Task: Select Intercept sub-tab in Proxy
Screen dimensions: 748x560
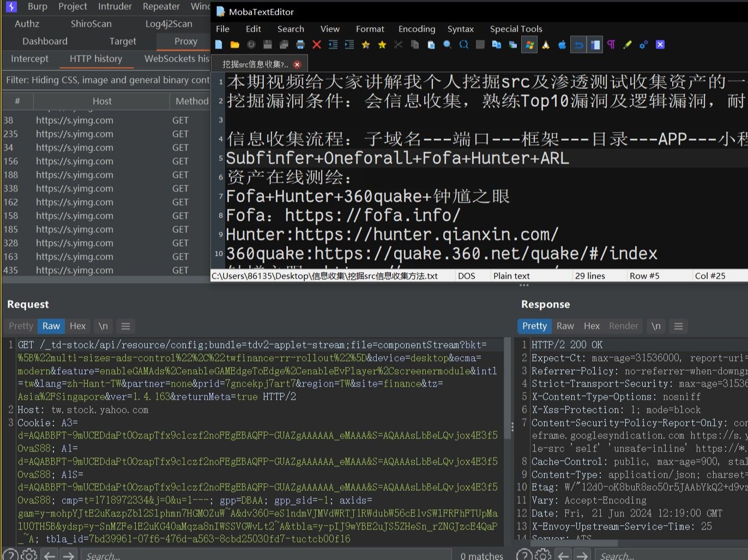Action: tap(30, 59)
